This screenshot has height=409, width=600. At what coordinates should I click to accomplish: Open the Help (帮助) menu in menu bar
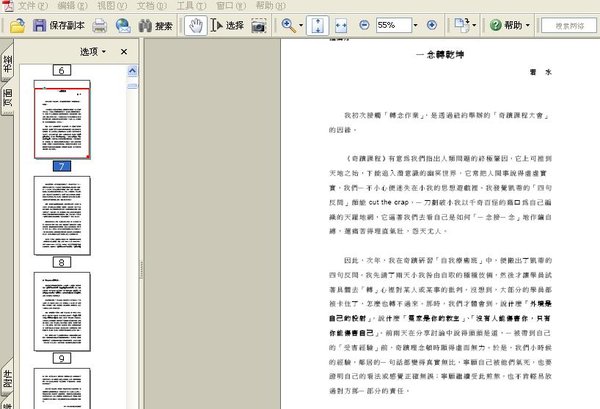(x=271, y=6)
